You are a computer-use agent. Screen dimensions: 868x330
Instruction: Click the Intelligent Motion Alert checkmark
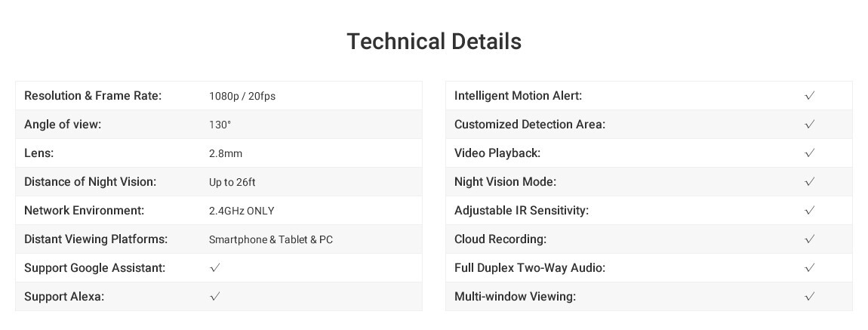(809, 95)
